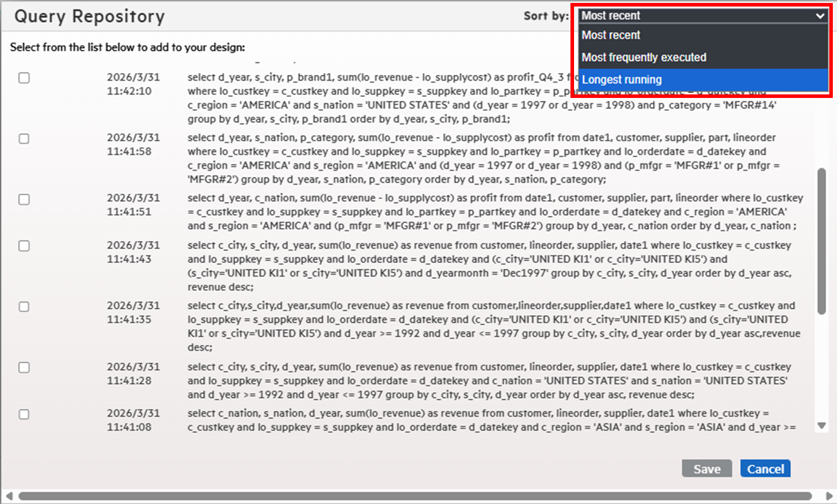The image size is (837, 504).
Task: Click the vertical scrollbar thumb
Action: point(822,241)
